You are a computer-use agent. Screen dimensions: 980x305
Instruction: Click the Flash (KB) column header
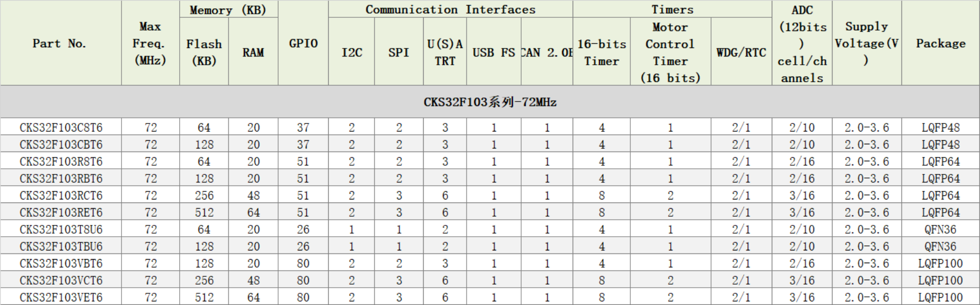(204, 52)
